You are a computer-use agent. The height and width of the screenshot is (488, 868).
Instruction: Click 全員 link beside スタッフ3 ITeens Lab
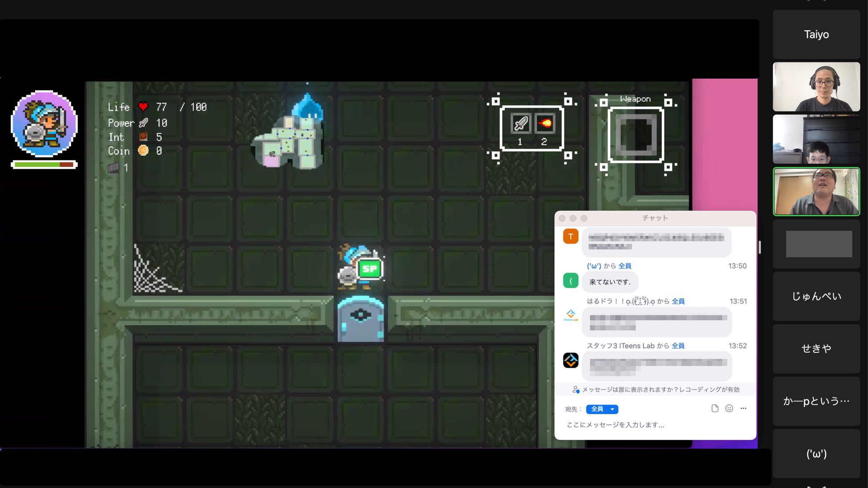tap(678, 346)
